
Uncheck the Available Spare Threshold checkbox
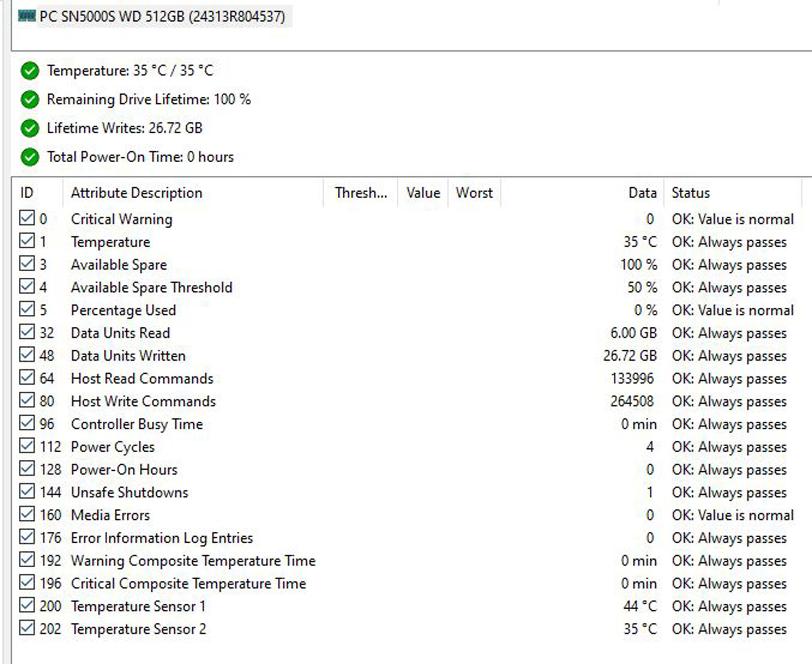click(27, 287)
